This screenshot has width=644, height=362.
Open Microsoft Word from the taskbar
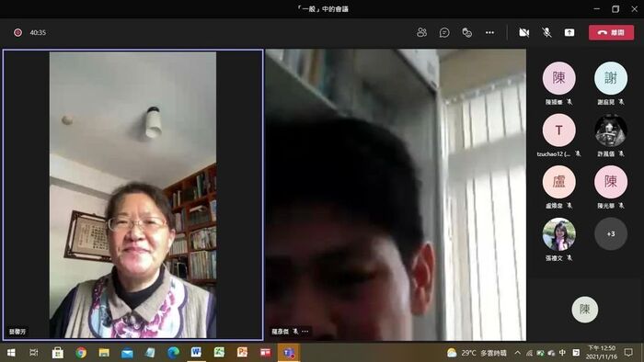click(196, 352)
